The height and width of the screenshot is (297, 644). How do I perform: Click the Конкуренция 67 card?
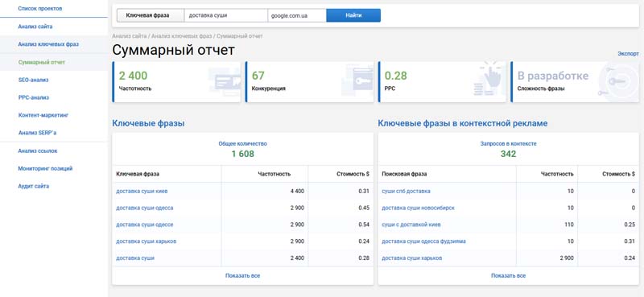click(x=310, y=82)
